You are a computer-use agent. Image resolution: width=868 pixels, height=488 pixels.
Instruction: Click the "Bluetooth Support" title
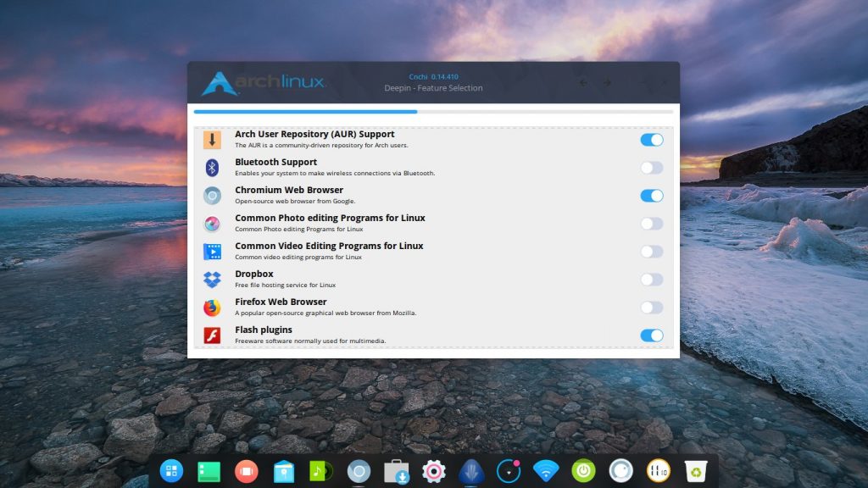(275, 162)
